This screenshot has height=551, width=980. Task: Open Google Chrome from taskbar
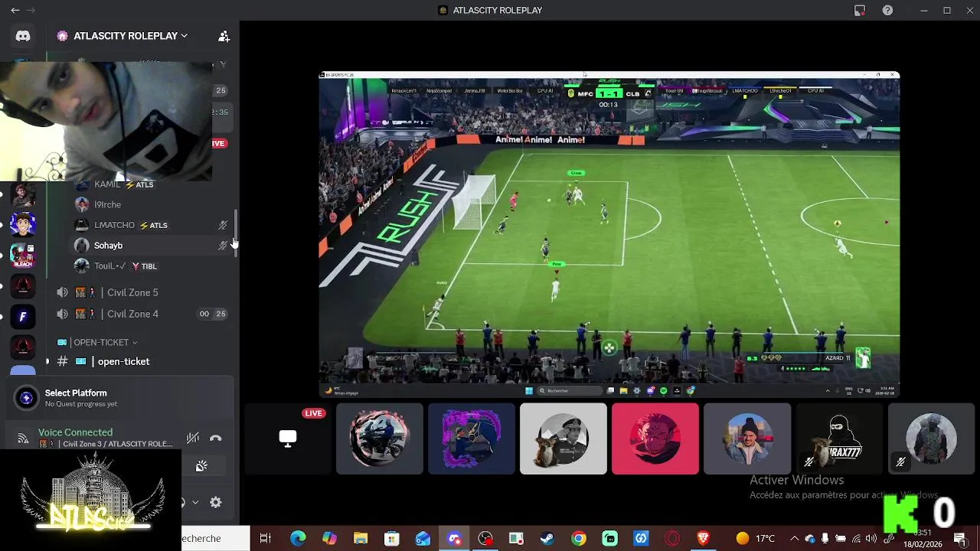click(x=578, y=539)
